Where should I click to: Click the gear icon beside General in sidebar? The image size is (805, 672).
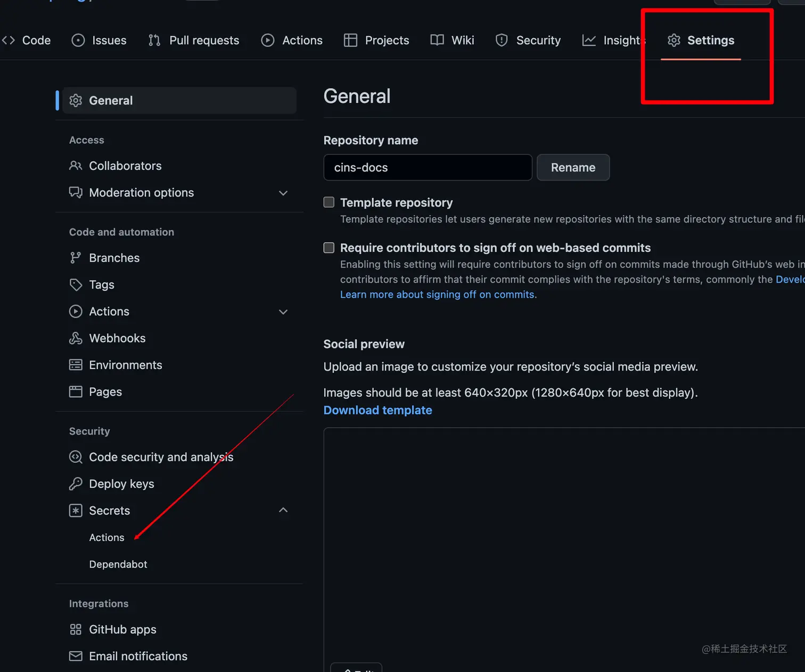[x=76, y=100]
